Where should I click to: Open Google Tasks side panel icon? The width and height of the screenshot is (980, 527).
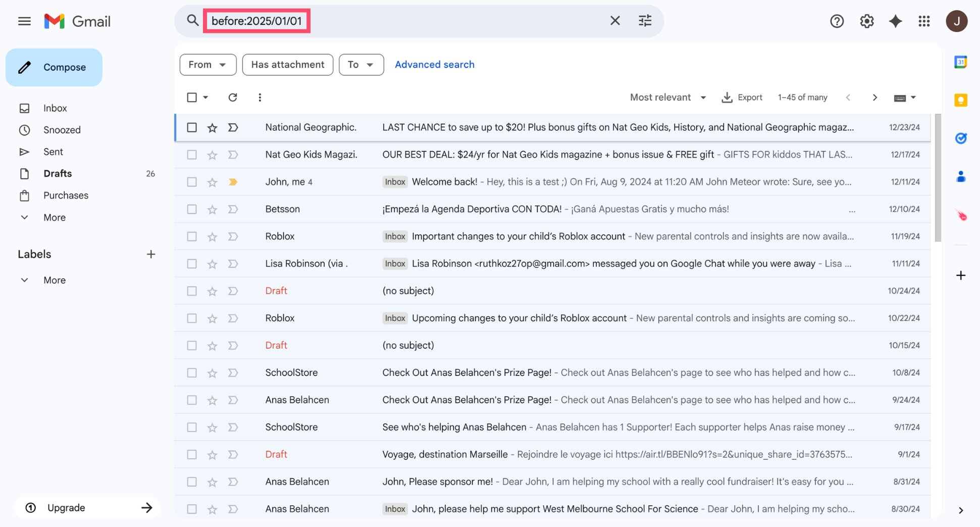coord(960,138)
